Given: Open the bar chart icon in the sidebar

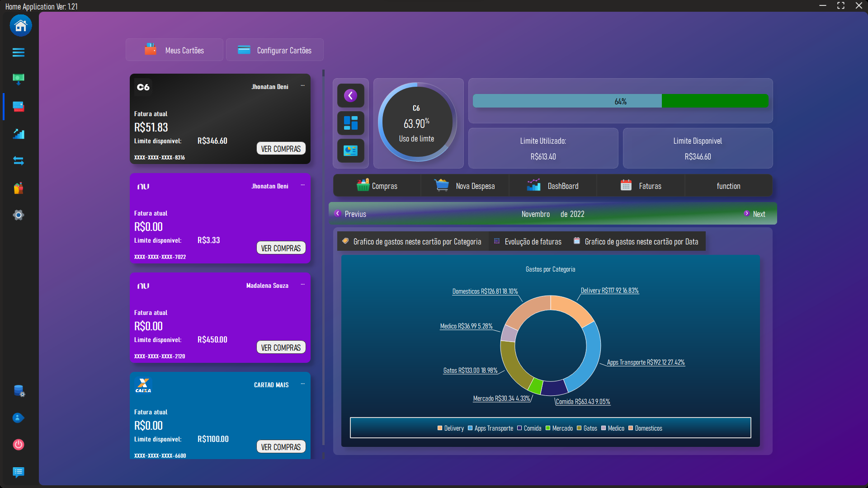Looking at the screenshot, I should click(x=19, y=134).
